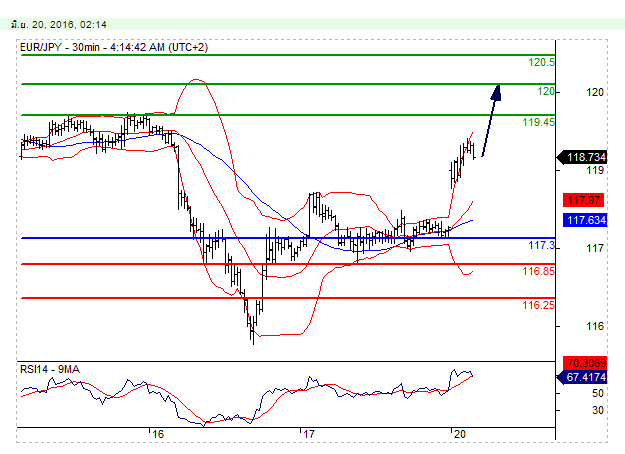This screenshot has height=454, width=625.
Task: Click the 116.25 support level label
Action: pos(539,305)
